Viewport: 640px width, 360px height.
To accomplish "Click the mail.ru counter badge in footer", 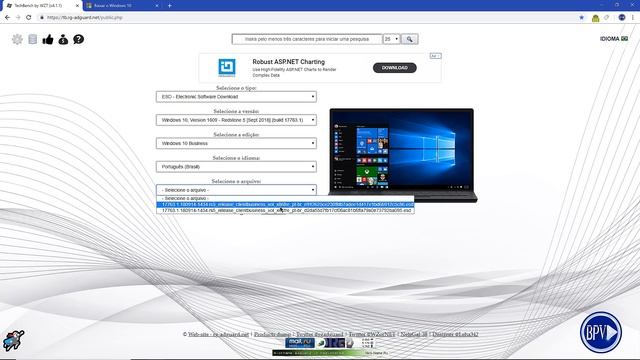I will click(300, 343).
